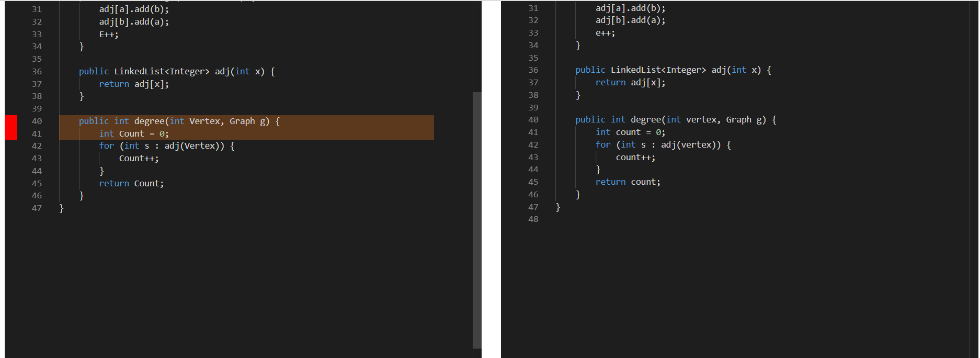Click 'LinkedList<Integer>' in right pane
This screenshot has width=980, height=358.
point(658,70)
